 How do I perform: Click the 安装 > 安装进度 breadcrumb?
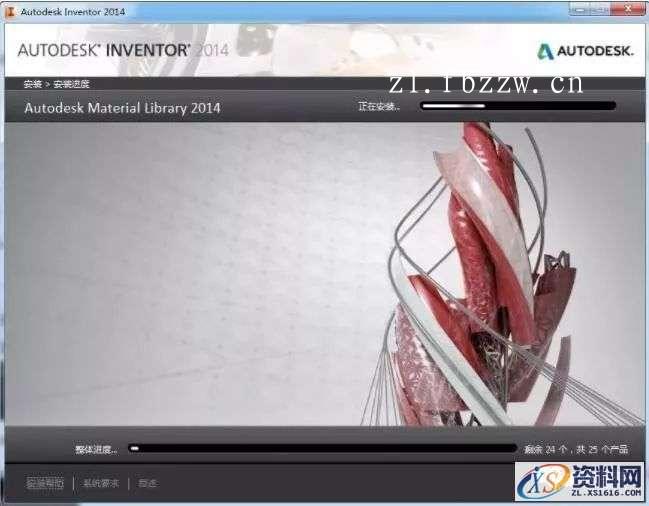56,84
